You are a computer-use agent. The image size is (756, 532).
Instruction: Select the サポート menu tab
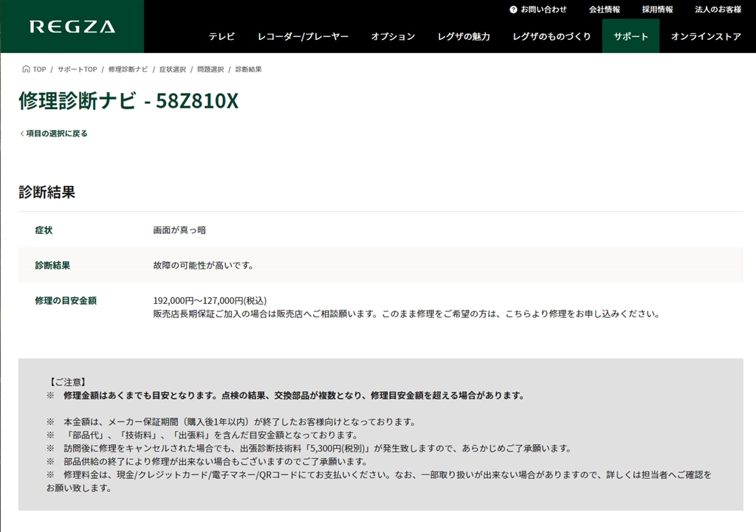[x=630, y=36]
